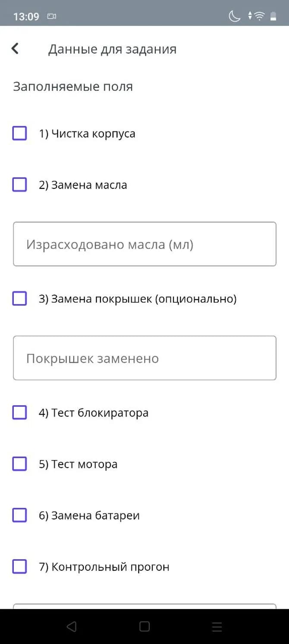Tap the partially visible bottom input field
This screenshot has width=289, height=644.
[x=144, y=606]
